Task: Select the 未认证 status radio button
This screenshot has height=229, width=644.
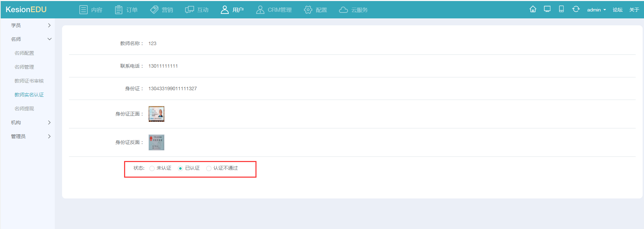Action: click(x=152, y=168)
